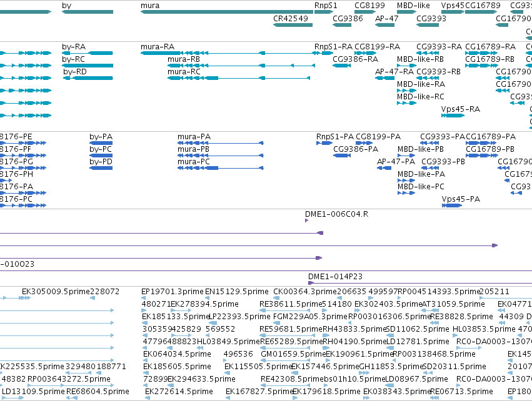The width and height of the screenshot is (532, 401).
Task: Click the CG9393-PB protein label
Action: point(443,162)
